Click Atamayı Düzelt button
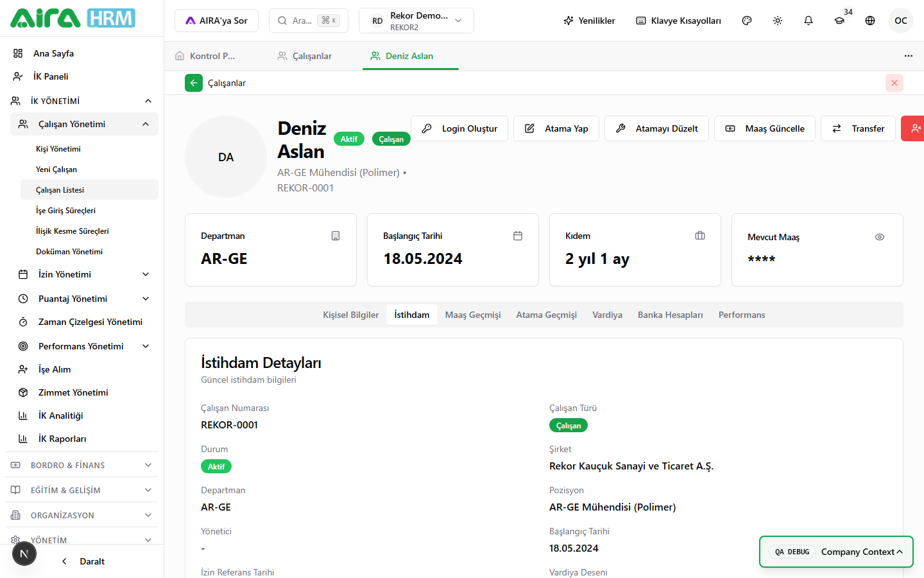Image resolution: width=924 pixels, height=578 pixels. pyautogui.click(x=656, y=128)
